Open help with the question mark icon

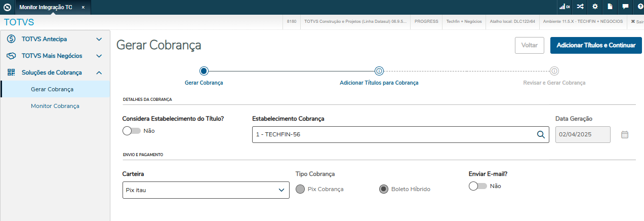(640, 7)
